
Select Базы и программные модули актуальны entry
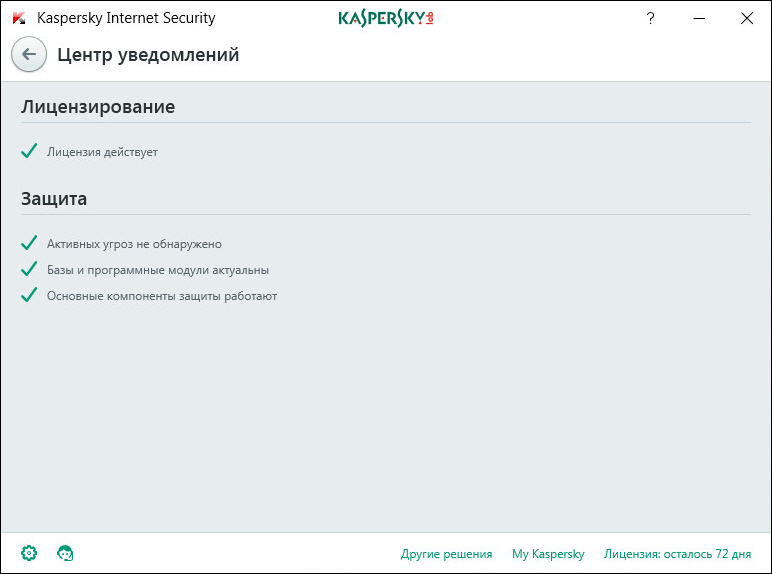(x=158, y=270)
